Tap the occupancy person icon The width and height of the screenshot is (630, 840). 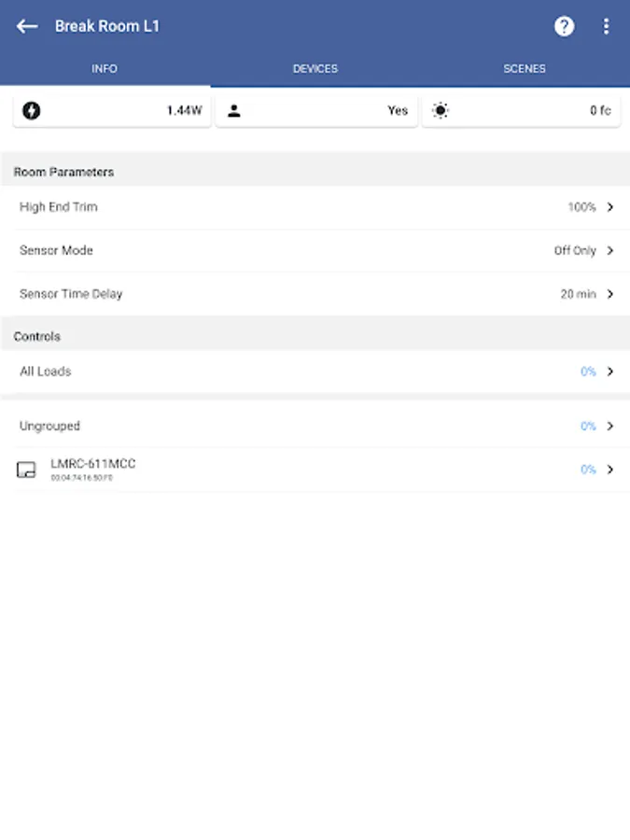[x=234, y=111]
